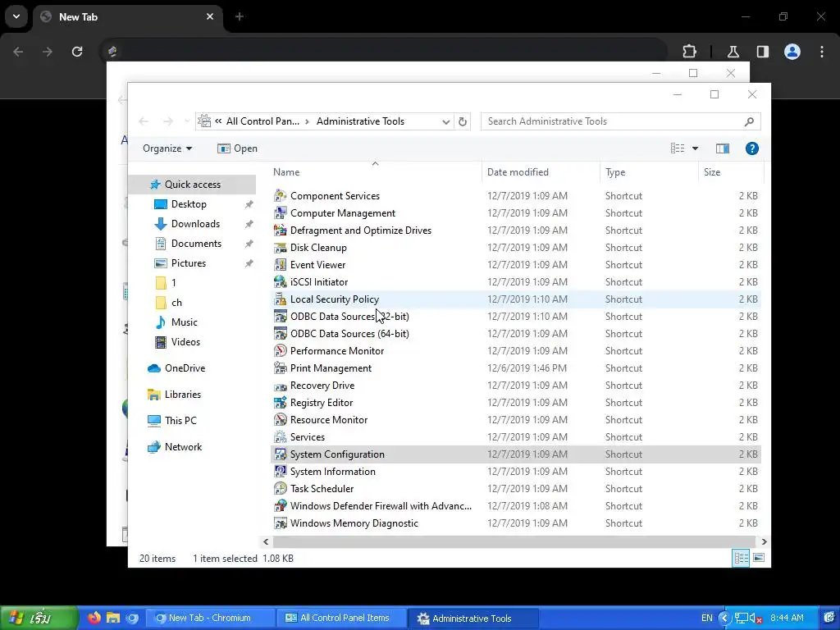Screen dimensions: 840x630
Task: Switch to details view in status bar
Action: (741, 558)
